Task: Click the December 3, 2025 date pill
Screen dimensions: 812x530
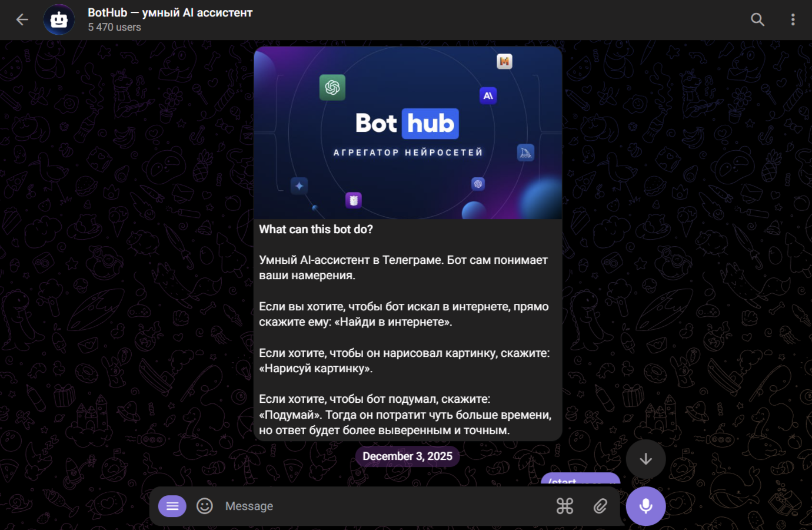Action: point(407,456)
